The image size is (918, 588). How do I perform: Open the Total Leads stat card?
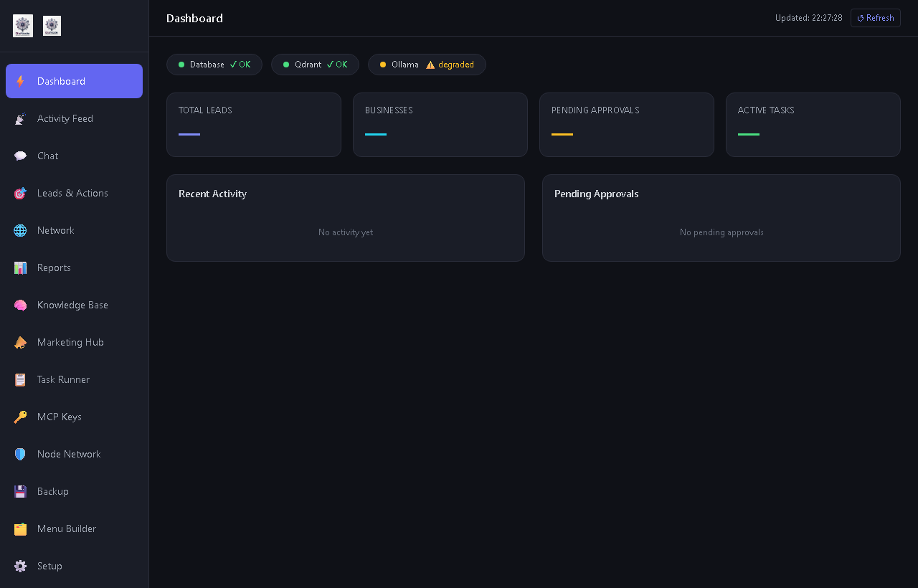pyautogui.click(x=253, y=125)
